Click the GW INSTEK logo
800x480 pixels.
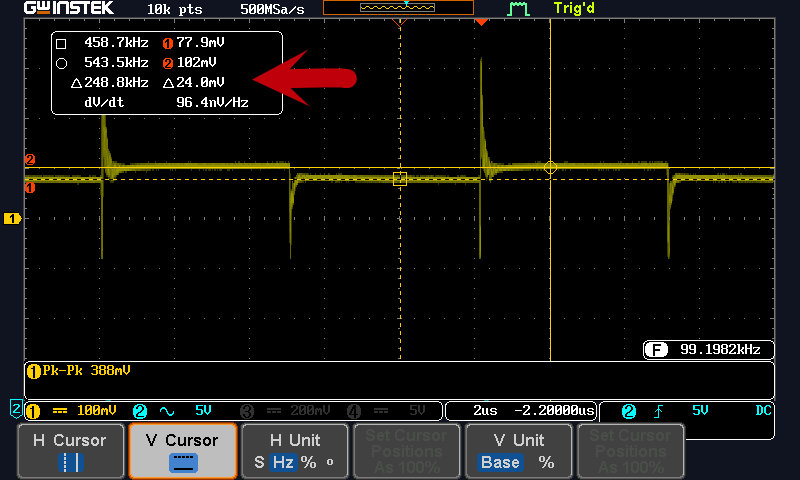[69, 8]
